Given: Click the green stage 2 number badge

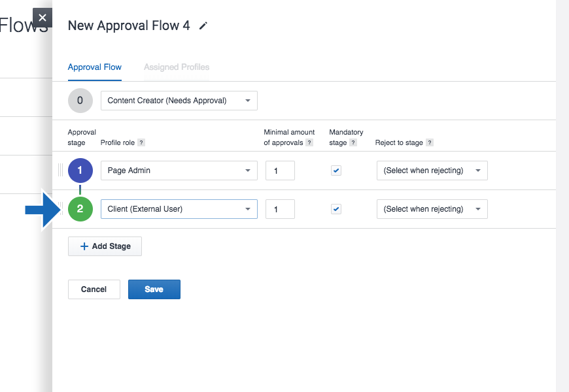Looking at the screenshot, I should 80,208.
